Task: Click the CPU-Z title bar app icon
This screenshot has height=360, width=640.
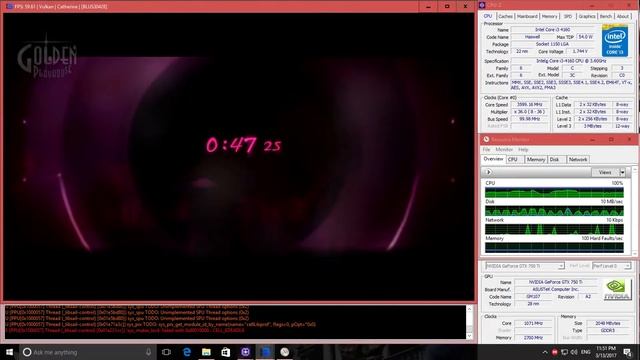Action: pos(482,5)
